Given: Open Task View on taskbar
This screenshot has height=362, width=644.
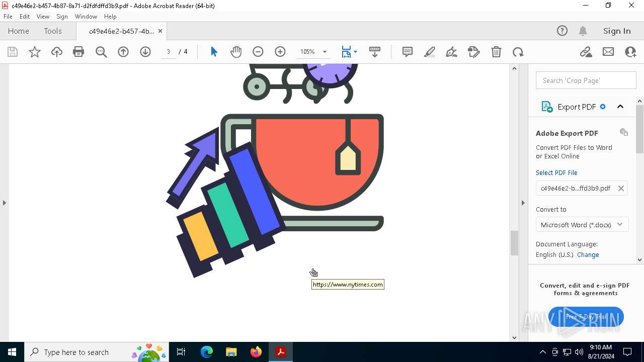Looking at the screenshot, I should point(181,352).
